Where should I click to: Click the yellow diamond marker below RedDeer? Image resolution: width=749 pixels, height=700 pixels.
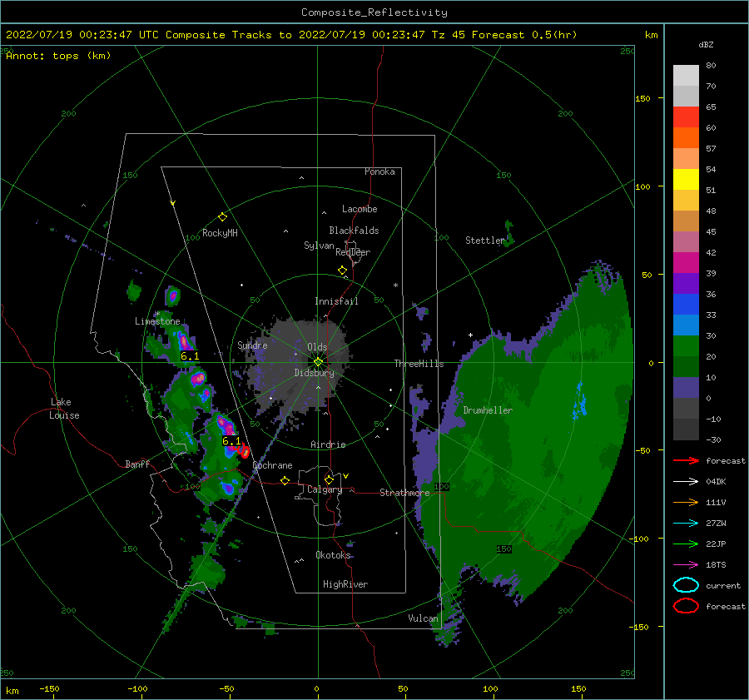point(342,271)
